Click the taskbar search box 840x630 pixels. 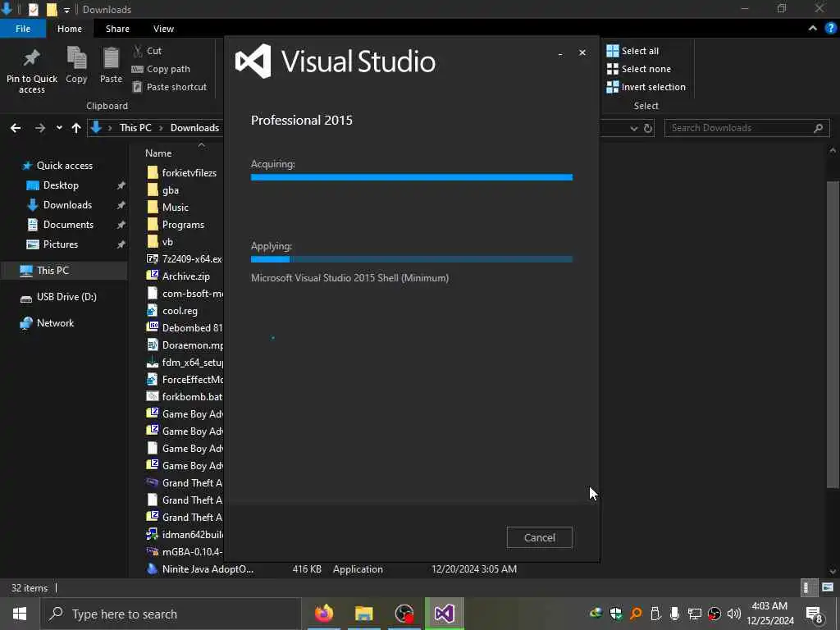(x=171, y=614)
